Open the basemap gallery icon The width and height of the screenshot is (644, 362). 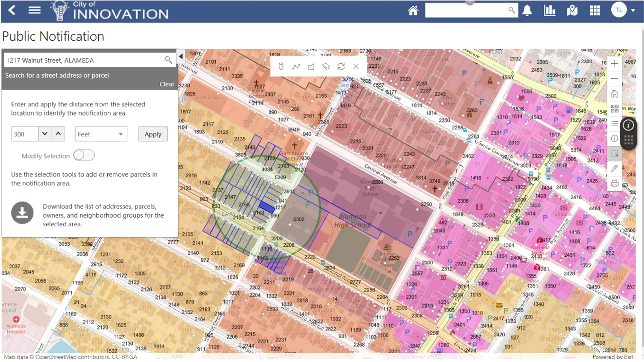[x=614, y=109]
